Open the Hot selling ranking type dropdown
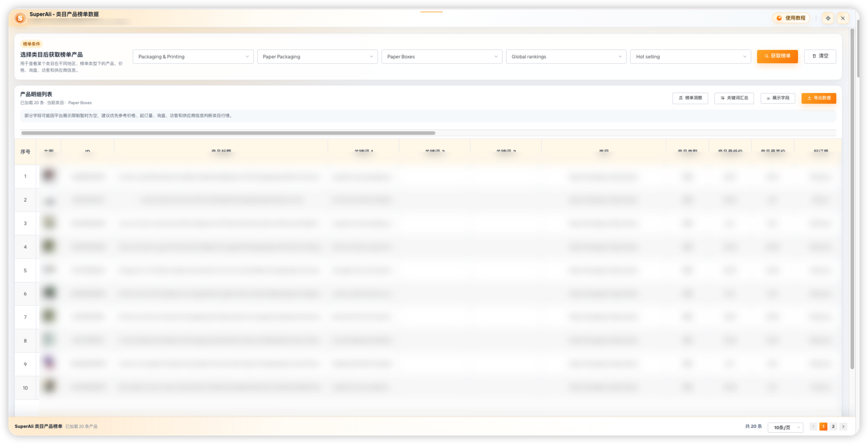Image resolution: width=868 pixels, height=444 pixels. pos(690,57)
